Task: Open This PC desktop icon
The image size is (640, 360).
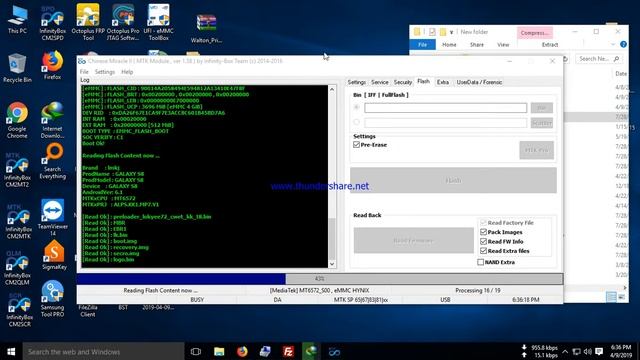Action: click(x=17, y=19)
